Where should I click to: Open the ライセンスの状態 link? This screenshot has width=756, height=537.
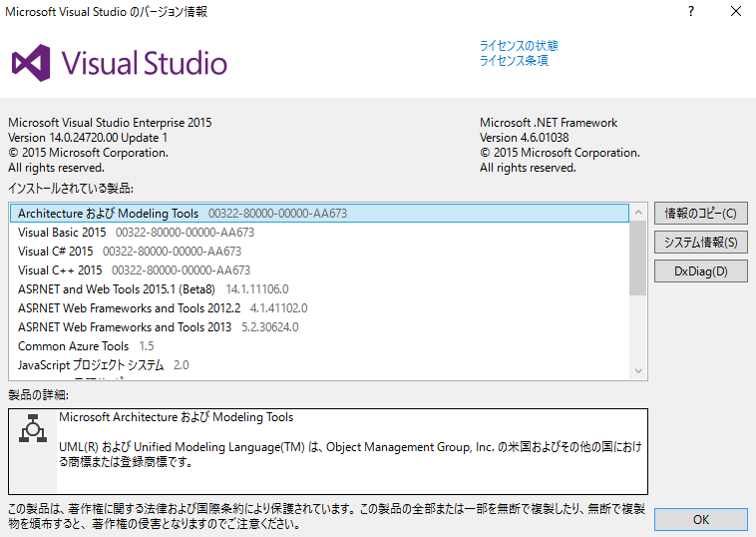tap(519, 46)
